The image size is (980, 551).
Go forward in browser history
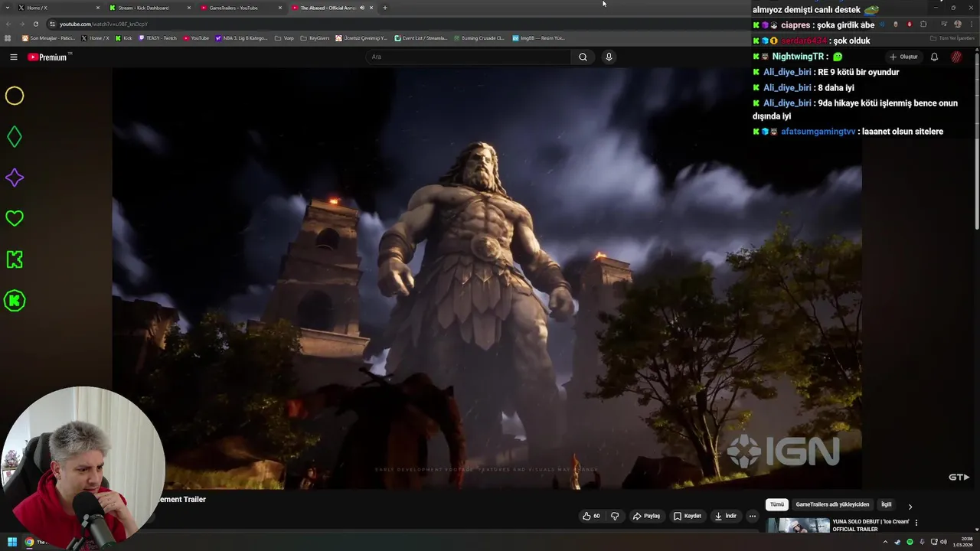pyautogui.click(x=21, y=24)
